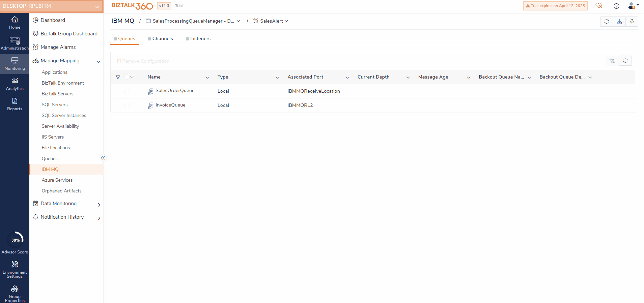Open the SalesProcessingQueueManager dropdown
The height and width of the screenshot is (303, 644).
tap(193, 21)
